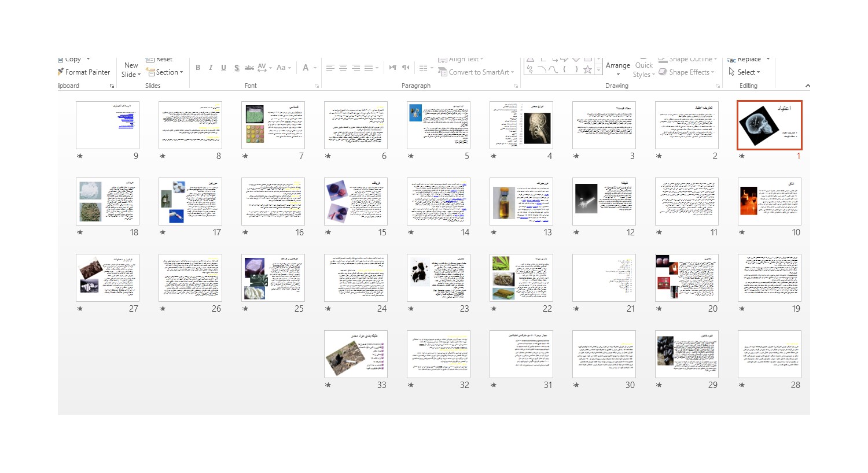Select the Scribble freeform shape

(x=529, y=69)
